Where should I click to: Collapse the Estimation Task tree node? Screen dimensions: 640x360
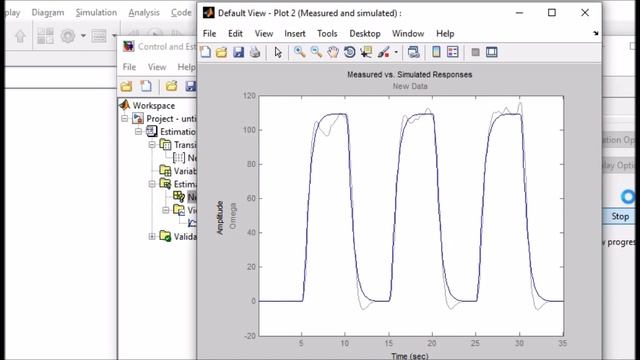138,132
